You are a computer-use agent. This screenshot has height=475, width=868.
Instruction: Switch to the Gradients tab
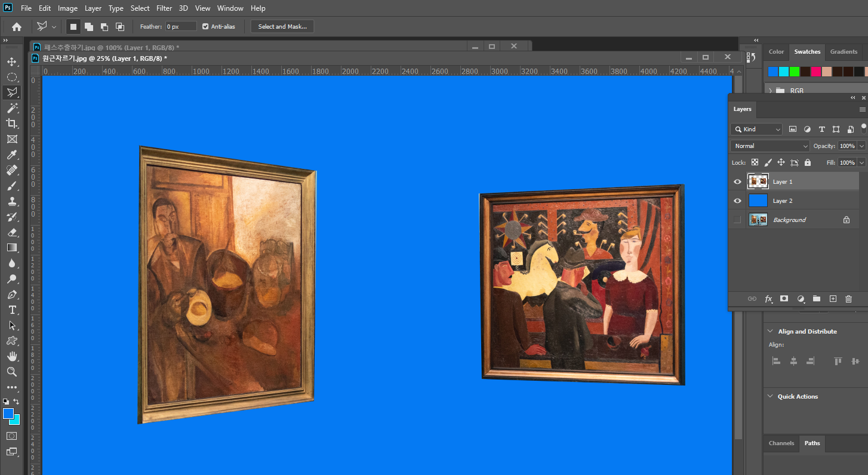coord(844,52)
